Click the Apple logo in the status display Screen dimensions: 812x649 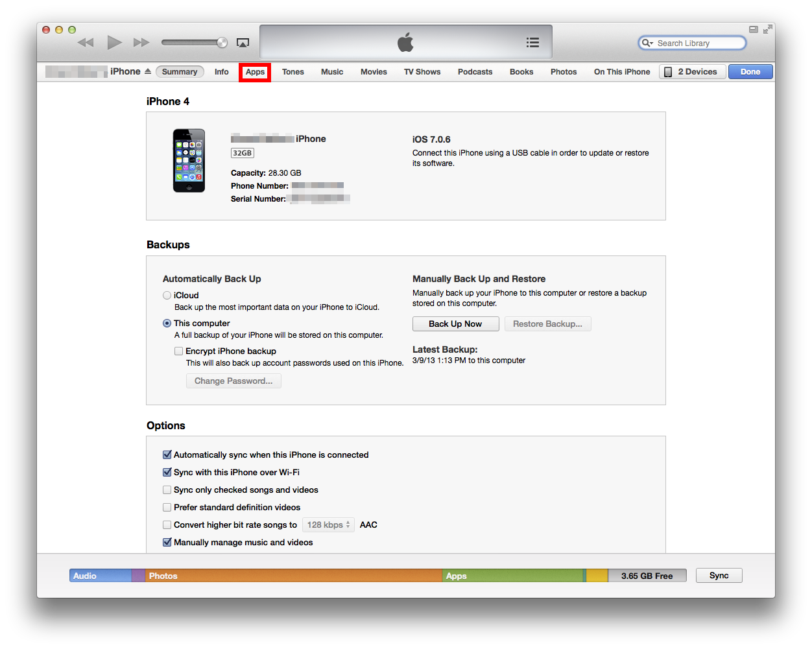(405, 41)
